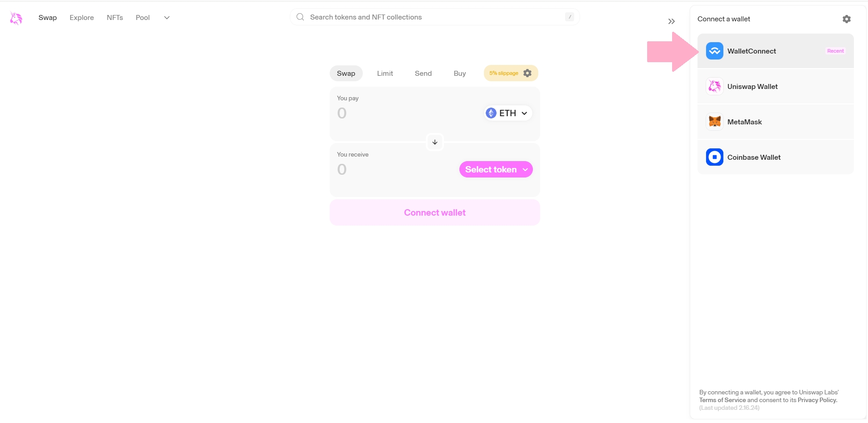Click the Coinbase Wallet icon
This screenshot has width=868, height=423.
click(714, 157)
